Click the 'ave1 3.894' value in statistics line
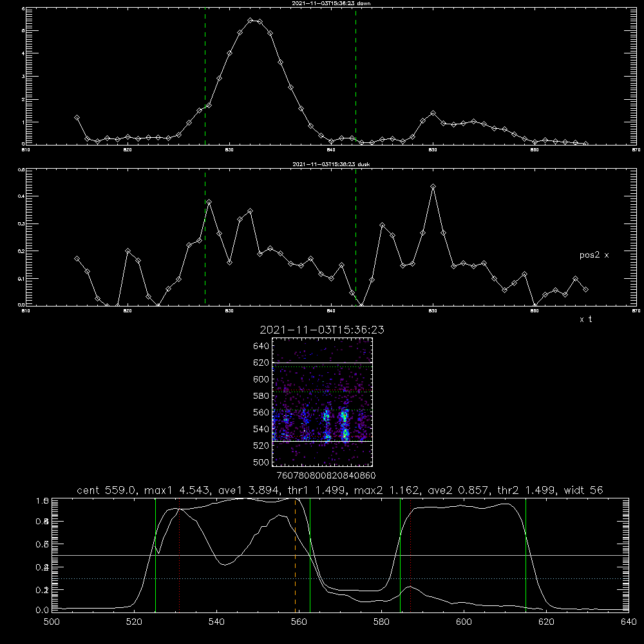The width and height of the screenshot is (644, 644). pyautogui.click(x=250, y=490)
